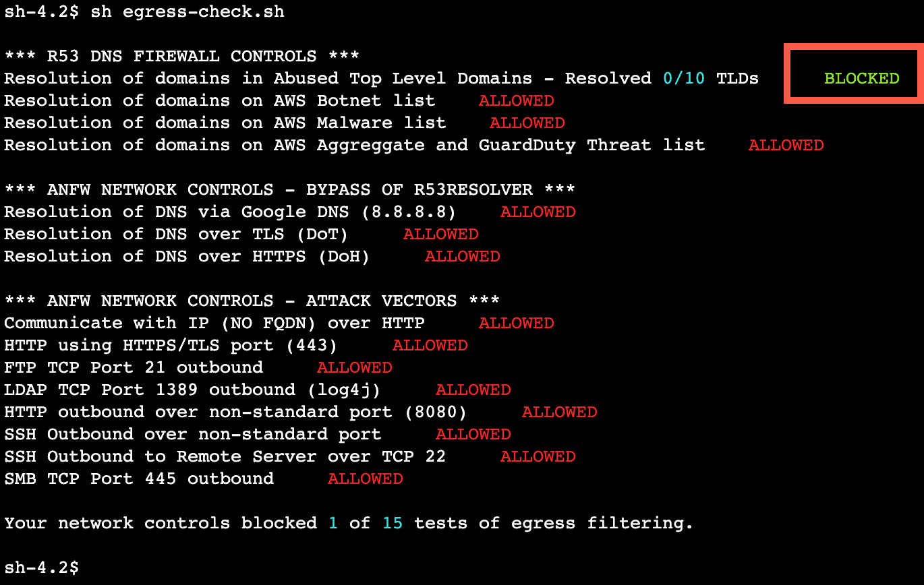Click ALLOWED next to AWS Botnet list
The width and height of the screenshot is (924, 585).
pos(517,100)
